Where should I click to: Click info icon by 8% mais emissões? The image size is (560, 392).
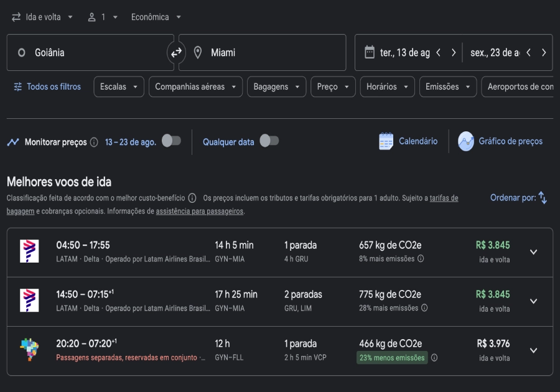tap(421, 259)
